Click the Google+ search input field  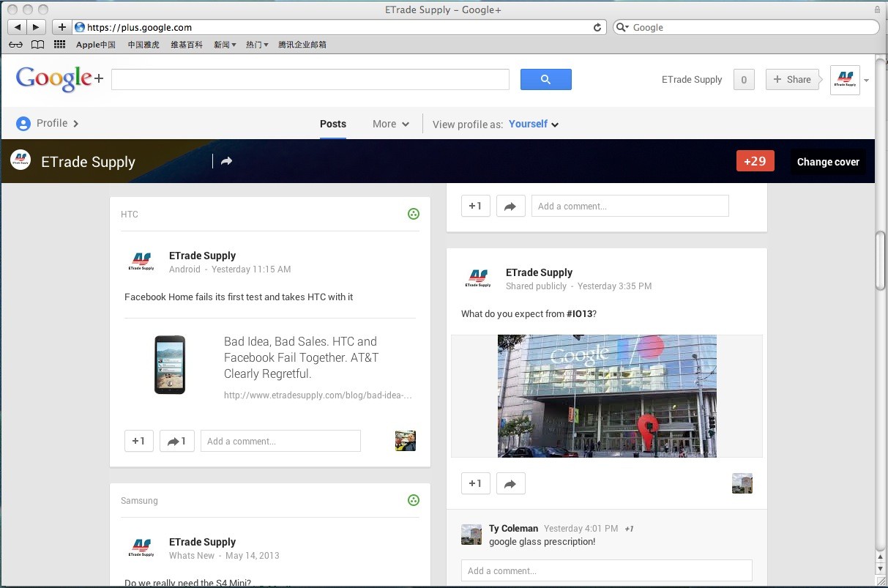tap(310, 80)
